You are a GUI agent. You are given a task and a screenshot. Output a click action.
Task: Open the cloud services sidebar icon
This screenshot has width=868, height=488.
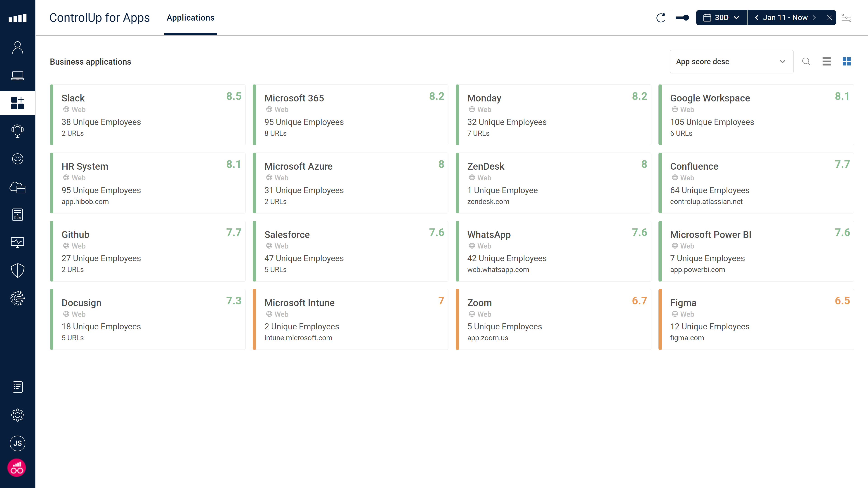pos(18,188)
